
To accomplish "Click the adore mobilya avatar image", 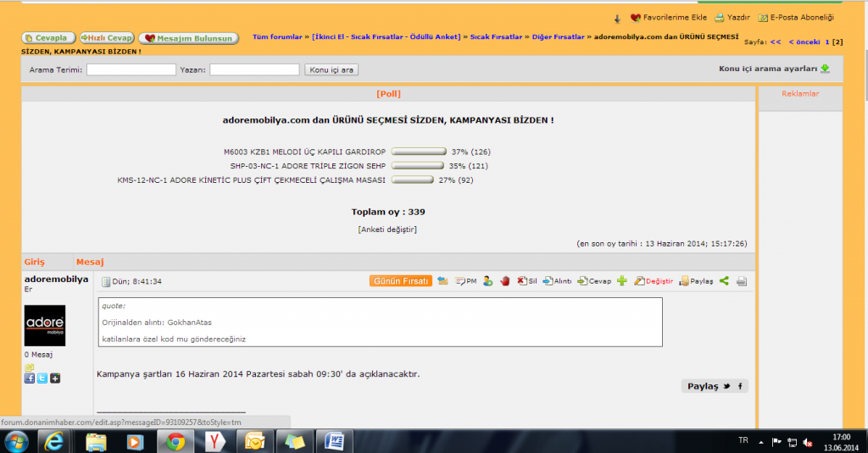I will coord(45,325).
